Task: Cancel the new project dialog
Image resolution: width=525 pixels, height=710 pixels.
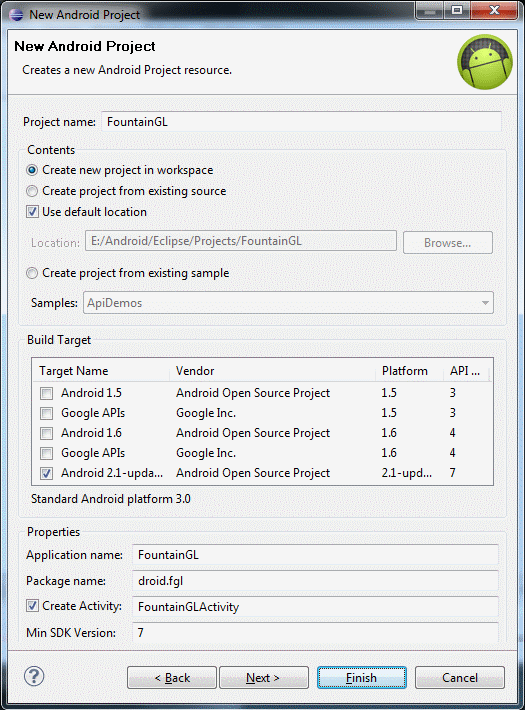Action: (459, 677)
